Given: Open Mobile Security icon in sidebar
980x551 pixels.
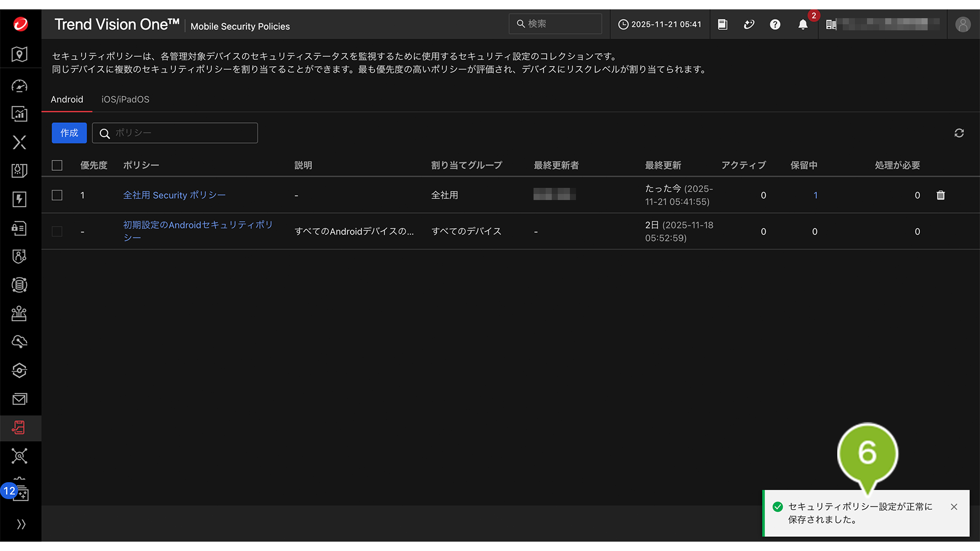Looking at the screenshot, I should click(19, 428).
